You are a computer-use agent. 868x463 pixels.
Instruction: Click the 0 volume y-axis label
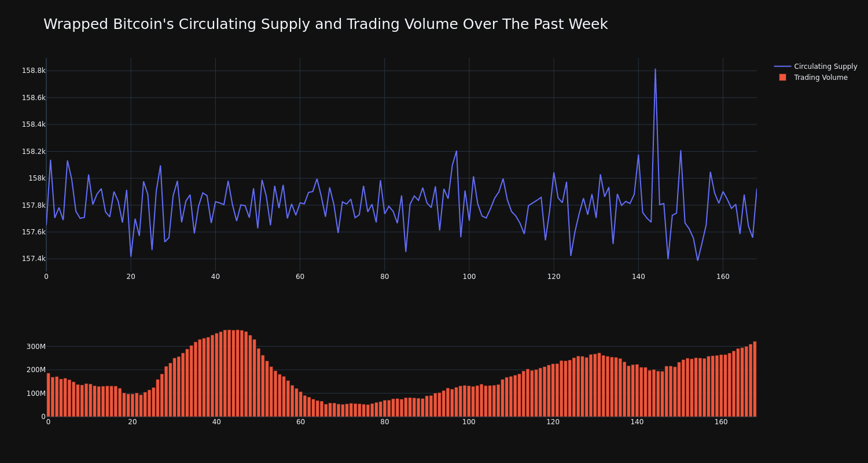coord(43,417)
